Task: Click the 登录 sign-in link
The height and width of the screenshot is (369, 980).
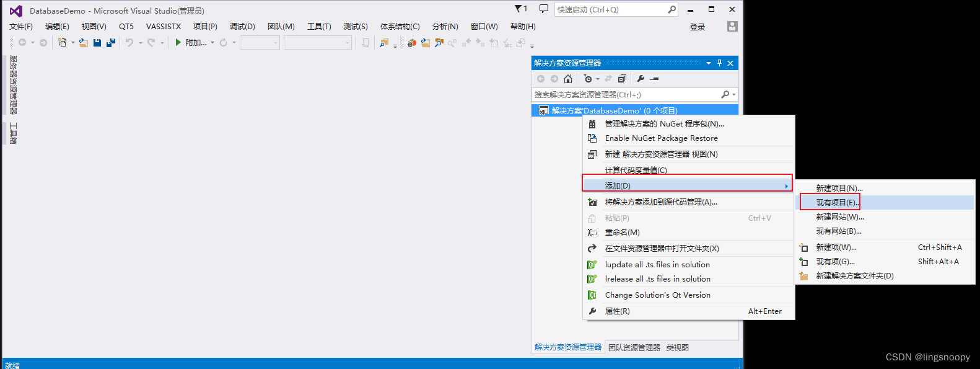Action: [x=698, y=27]
